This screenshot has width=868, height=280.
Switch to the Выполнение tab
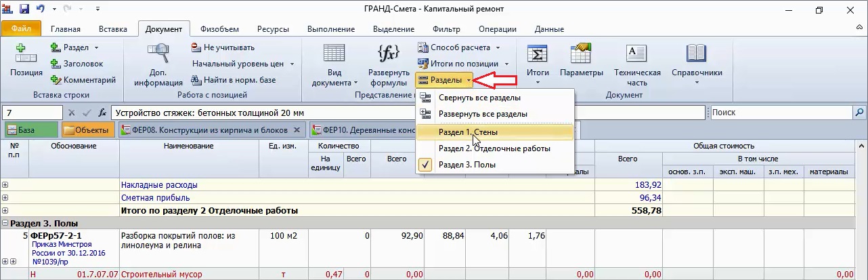tap(332, 29)
